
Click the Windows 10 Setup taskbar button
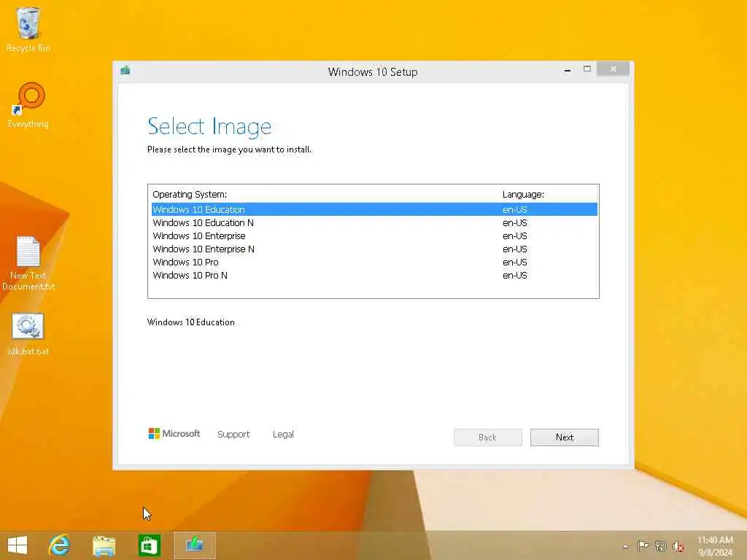click(194, 545)
